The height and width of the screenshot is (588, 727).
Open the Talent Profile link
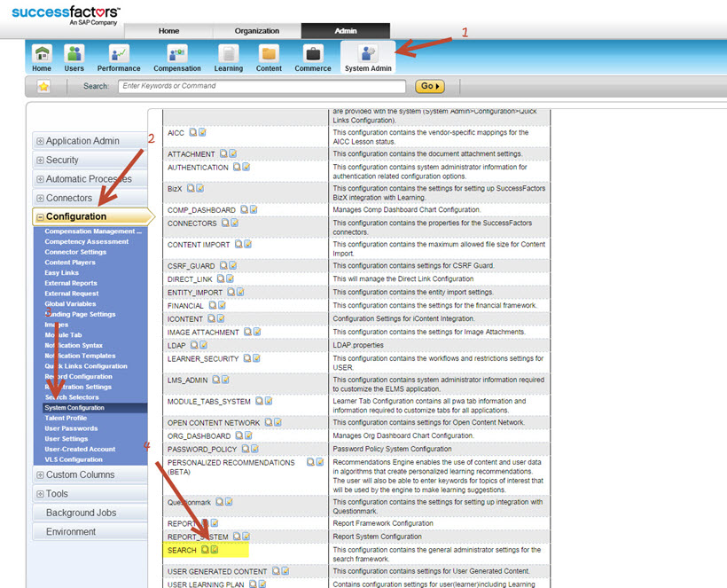coord(66,418)
